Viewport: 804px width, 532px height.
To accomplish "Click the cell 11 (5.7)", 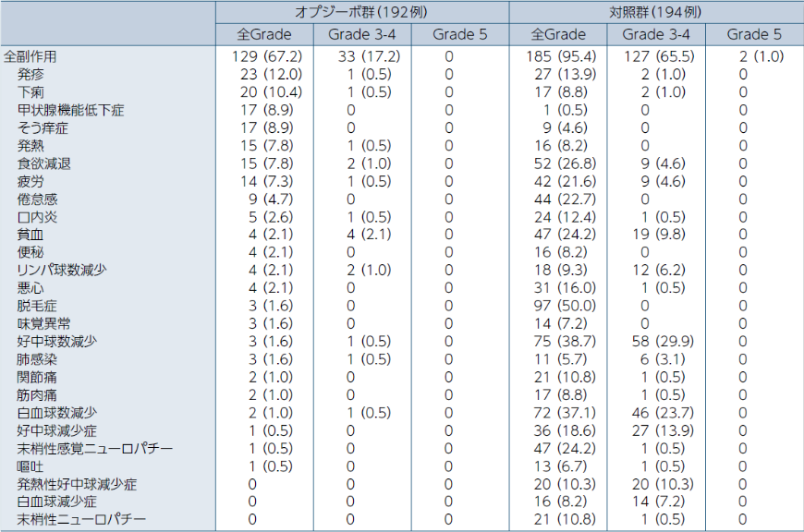I will tap(562, 358).
